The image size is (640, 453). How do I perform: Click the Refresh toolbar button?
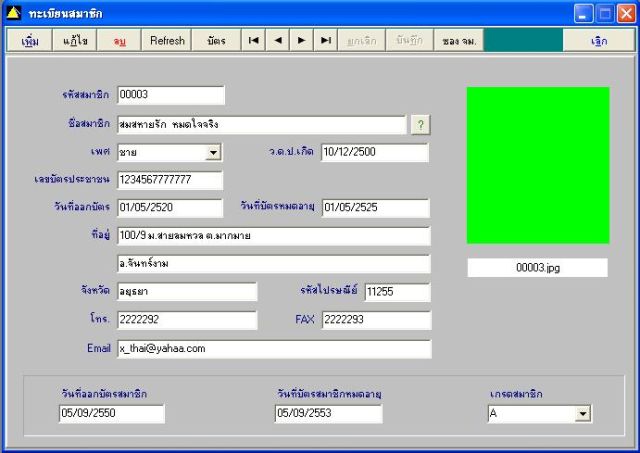click(167, 40)
